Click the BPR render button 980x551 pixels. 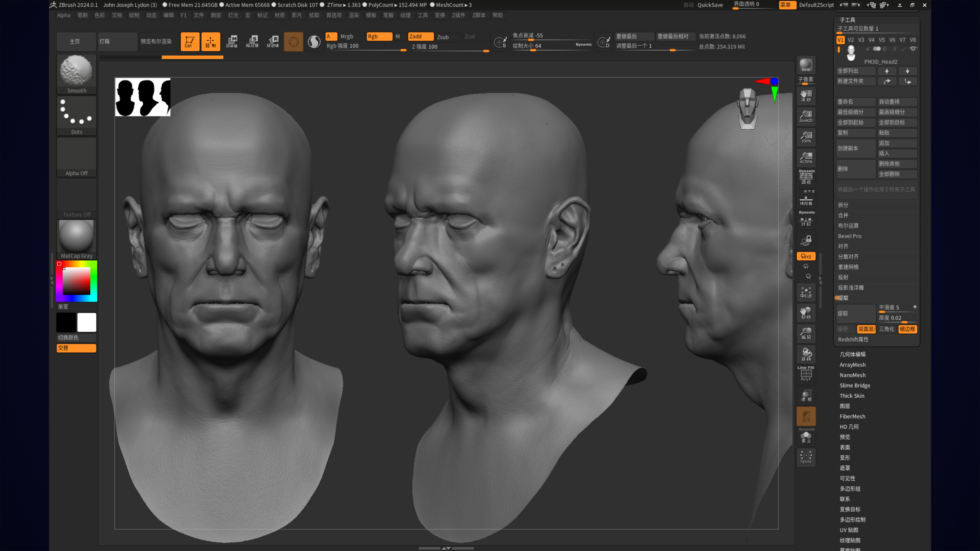tap(806, 65)
